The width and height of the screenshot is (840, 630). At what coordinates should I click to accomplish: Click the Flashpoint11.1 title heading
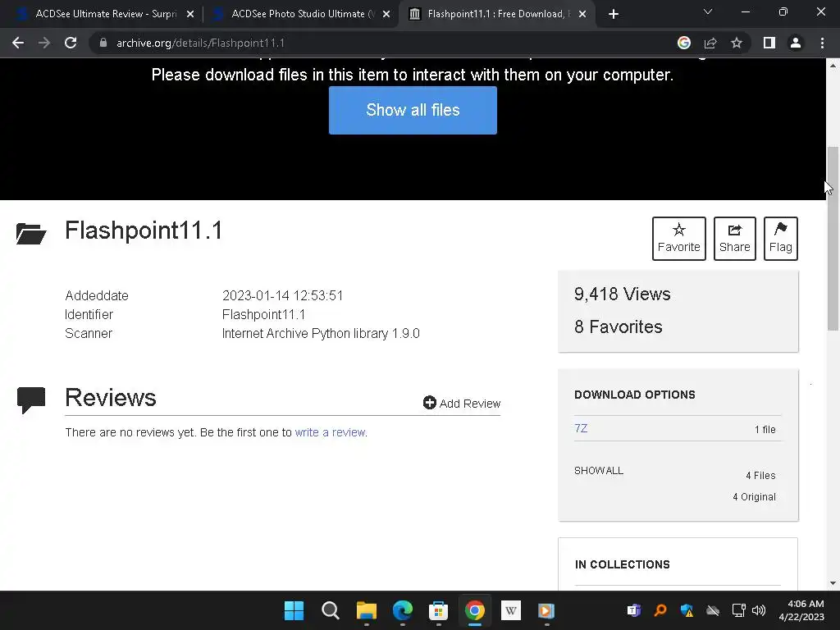143,231
